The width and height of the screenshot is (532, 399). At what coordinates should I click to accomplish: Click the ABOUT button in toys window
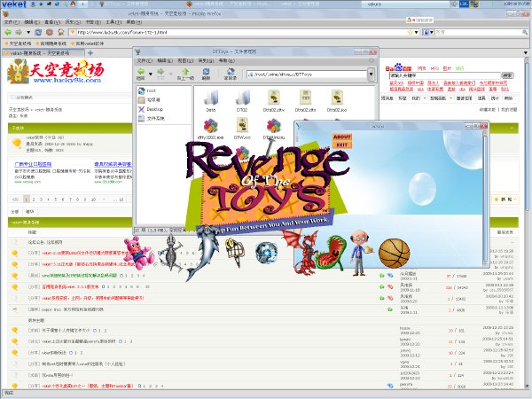[341, 137]
